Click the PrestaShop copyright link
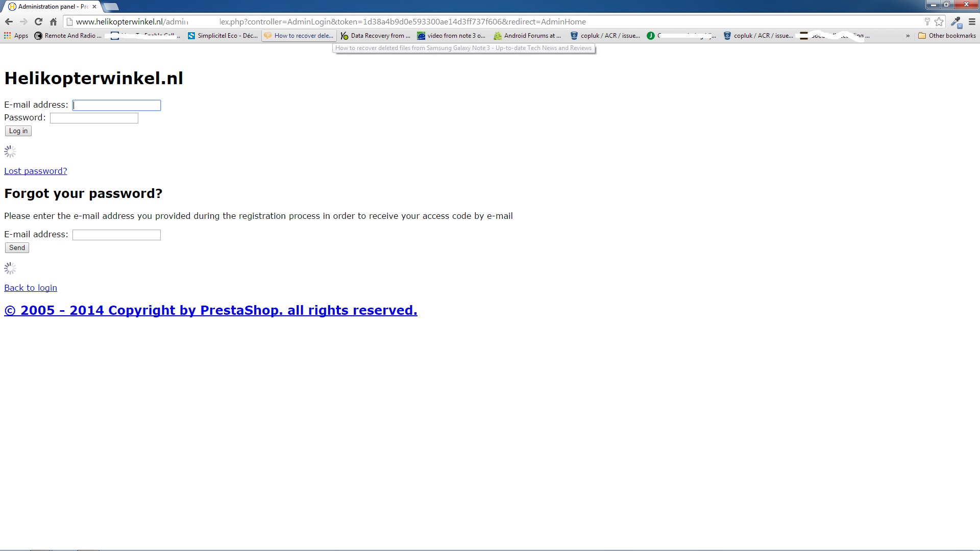Image resolution: width=980 pixels, height=551 pixels. (211, 310)
